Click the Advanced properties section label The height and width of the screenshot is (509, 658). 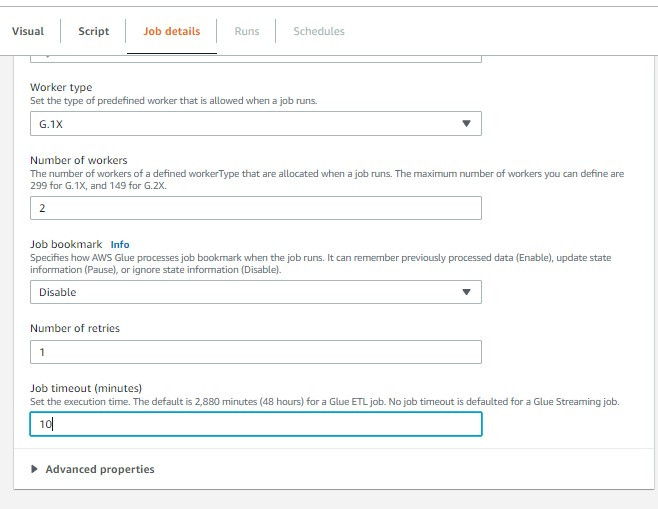tap(100, 469)
